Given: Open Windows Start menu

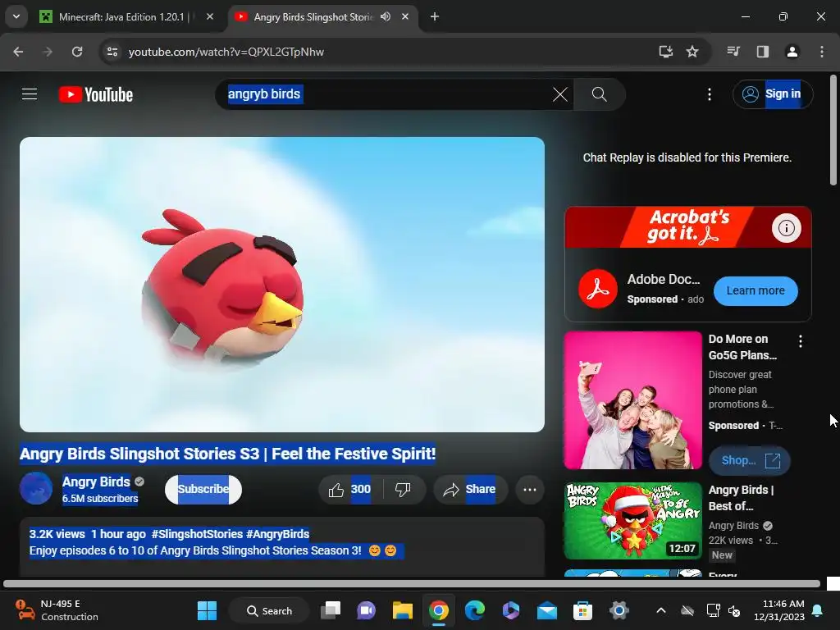Looking at the screenshot, I should [x=207, y=610].
